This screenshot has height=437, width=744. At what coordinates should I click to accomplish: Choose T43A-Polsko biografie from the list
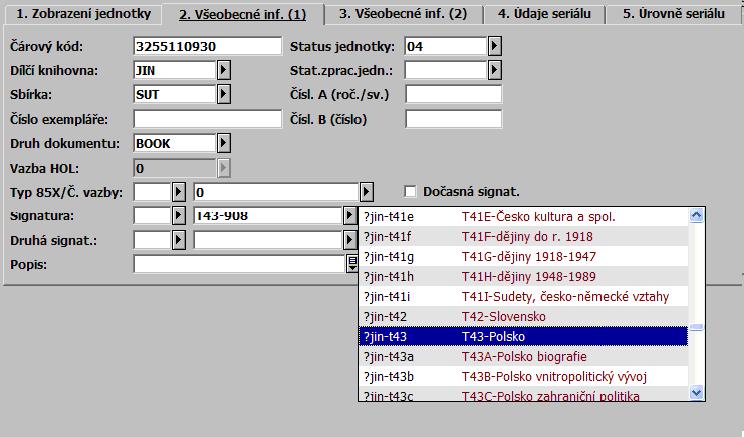[523, 356]
